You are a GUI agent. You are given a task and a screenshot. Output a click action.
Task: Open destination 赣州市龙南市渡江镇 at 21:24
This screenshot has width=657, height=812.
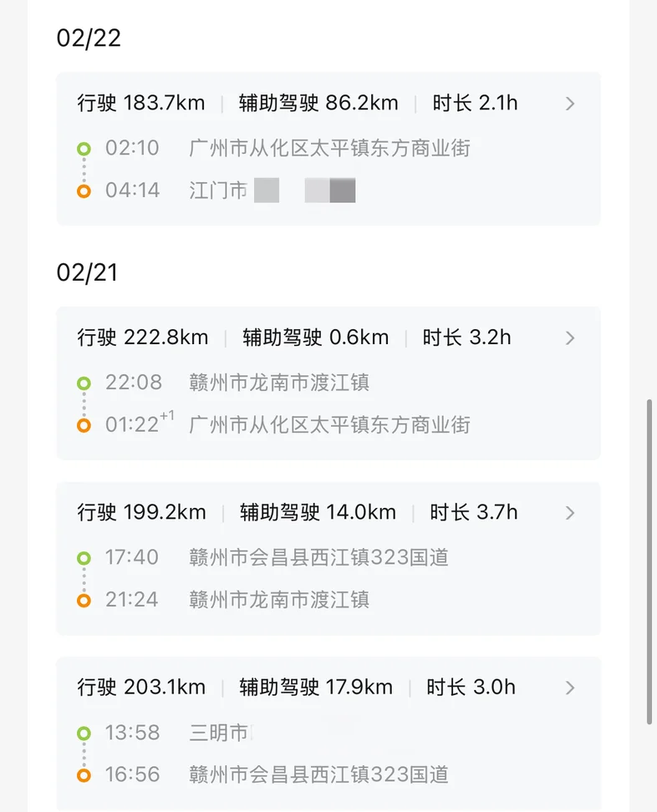279,600
